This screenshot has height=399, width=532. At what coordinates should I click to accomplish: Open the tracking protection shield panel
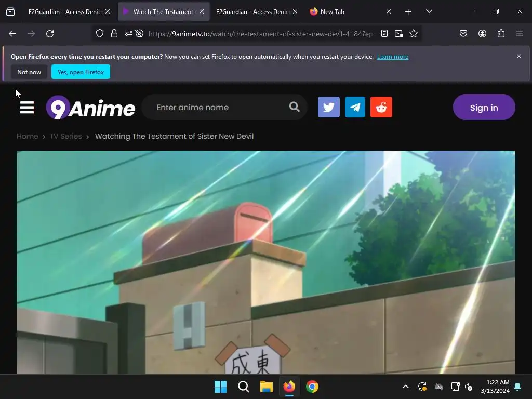click(99, 34)
